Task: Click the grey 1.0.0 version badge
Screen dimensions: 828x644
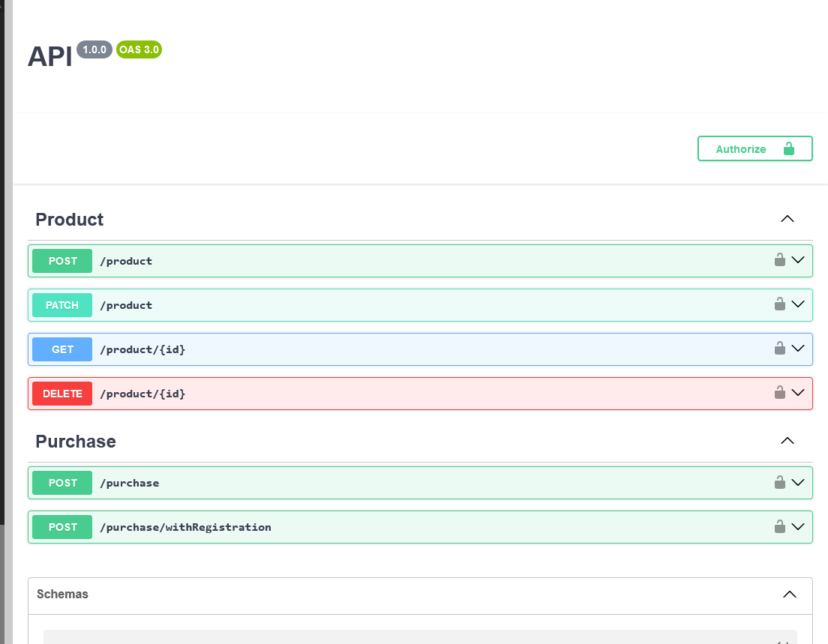Action: coord(94,49)
